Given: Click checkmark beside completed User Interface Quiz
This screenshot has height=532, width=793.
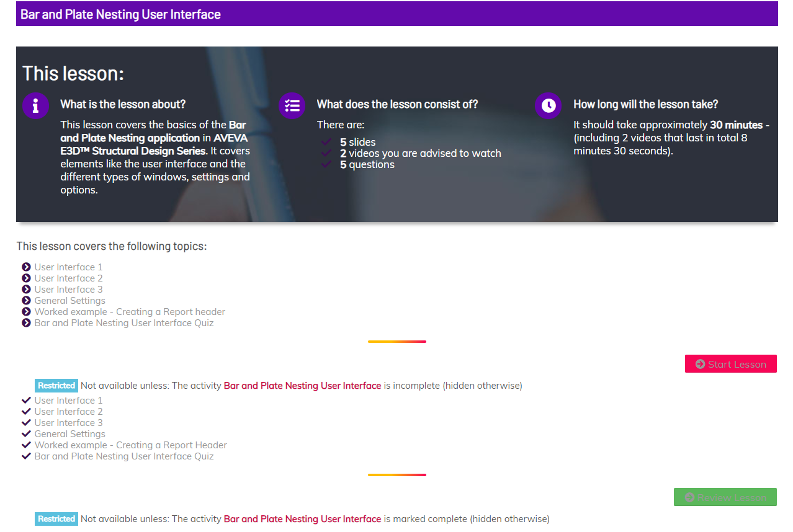Looking at the screenshot, I should click(26, 456).
